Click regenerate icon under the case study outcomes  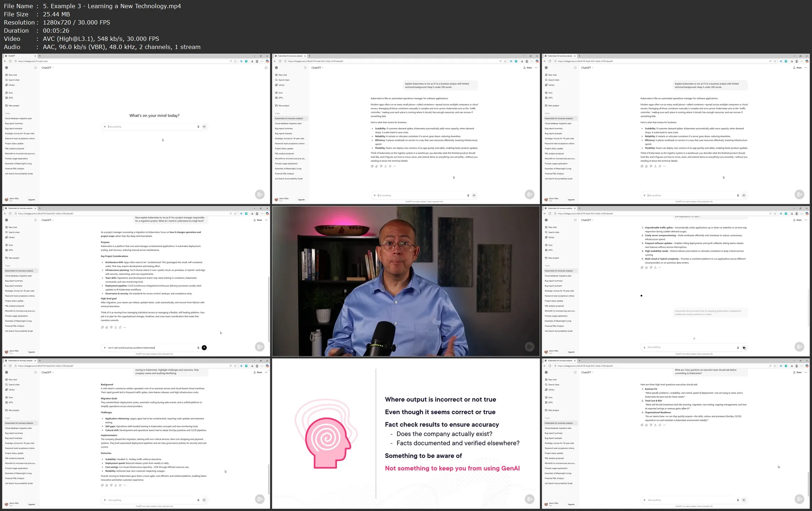pyautogui.click(x=120, y=485)
